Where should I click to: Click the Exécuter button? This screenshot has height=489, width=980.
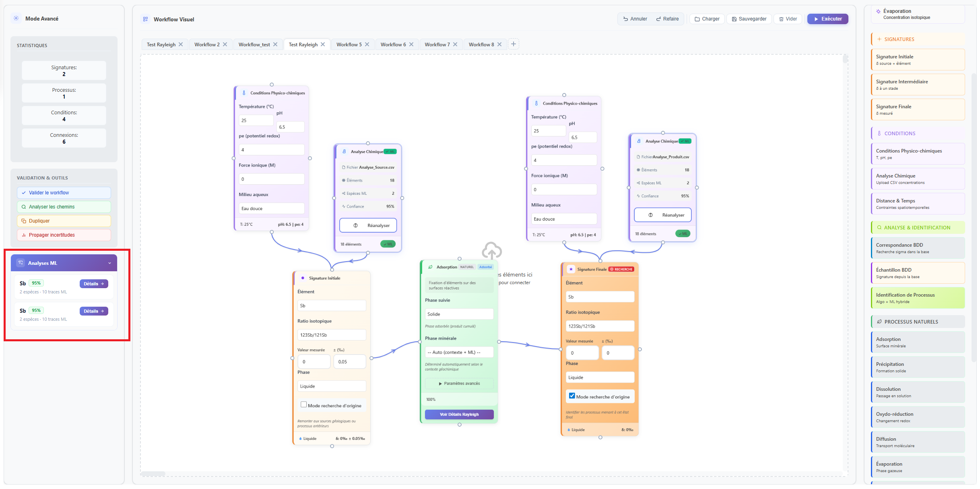pos(827,19)
